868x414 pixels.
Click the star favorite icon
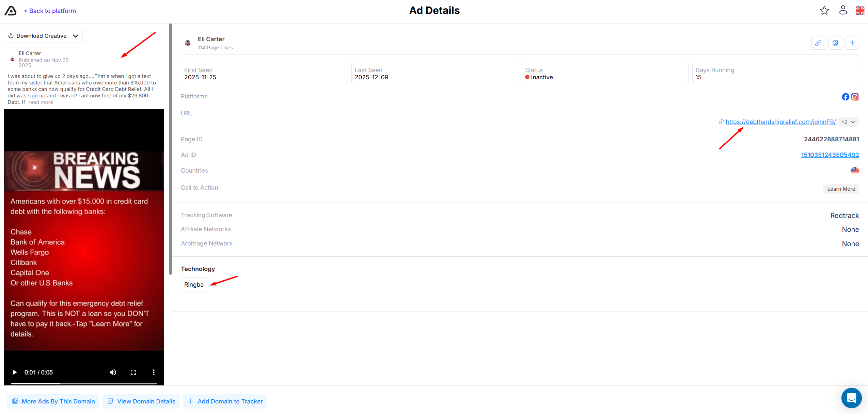point(824,11)
